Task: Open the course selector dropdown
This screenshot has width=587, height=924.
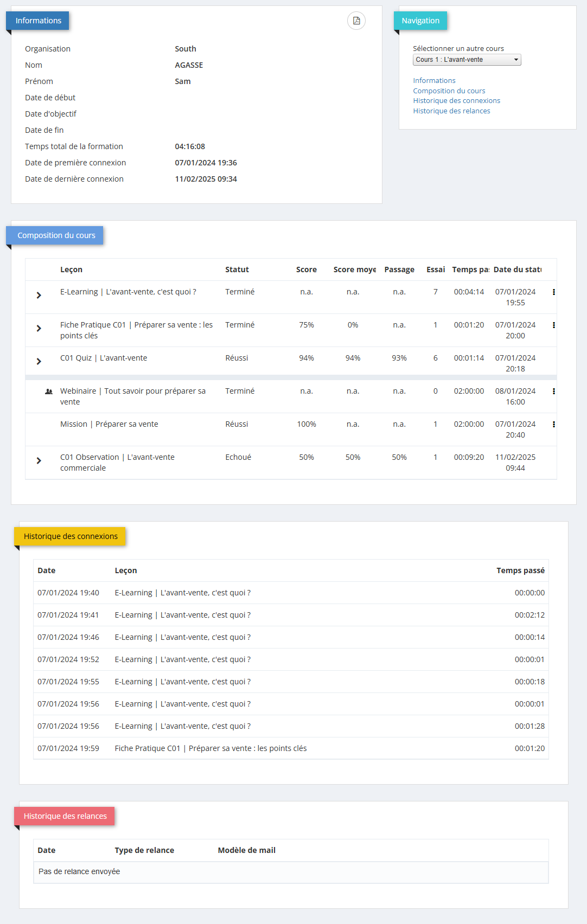Action: point(467,60)
